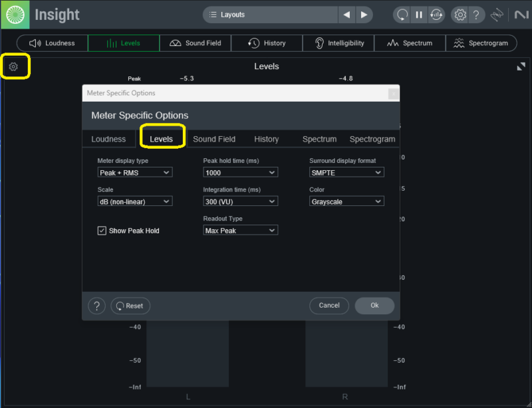Switch to the Sound Field options tab
This screenshot has height=408, width=532.
click(x=214, y=139)
